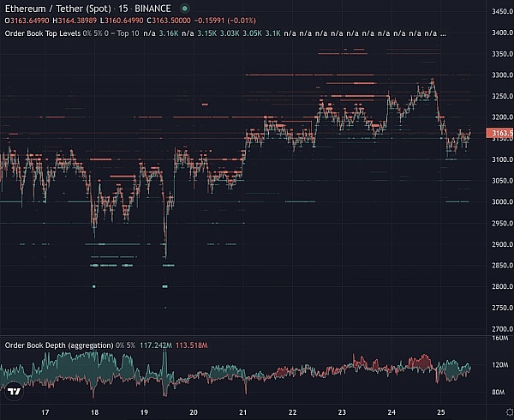The width and height of the screenshot is (514, 420).
Task: Select date 17 on the time axis
Action: click(45, 411)
